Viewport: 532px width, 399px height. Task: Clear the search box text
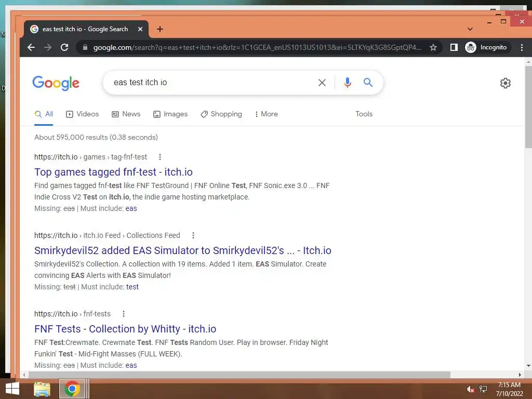[x=322, y=83]
